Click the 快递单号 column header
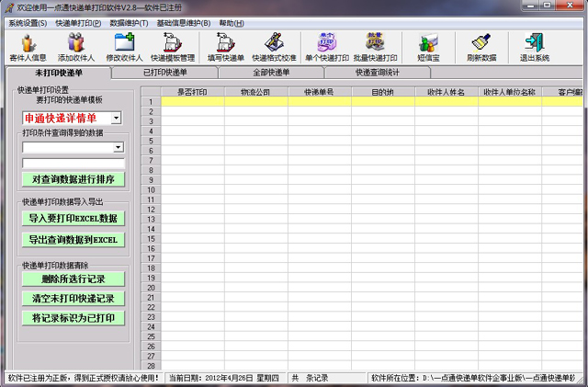The width and height of the screenshot is (588, 387). [x=319, y=92]
